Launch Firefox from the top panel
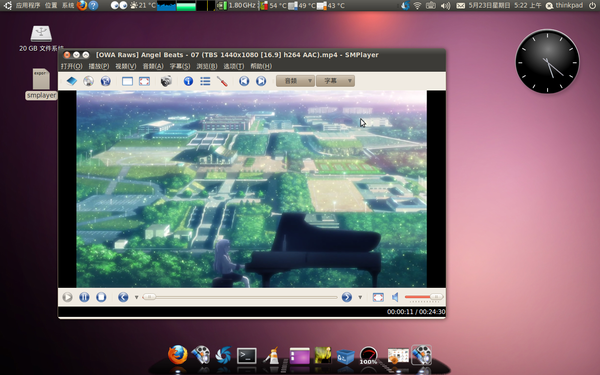 coord(82,5)
